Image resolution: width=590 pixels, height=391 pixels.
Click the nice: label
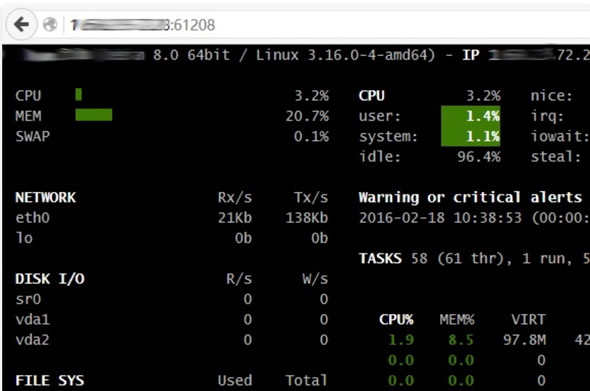tap(552, 96)
